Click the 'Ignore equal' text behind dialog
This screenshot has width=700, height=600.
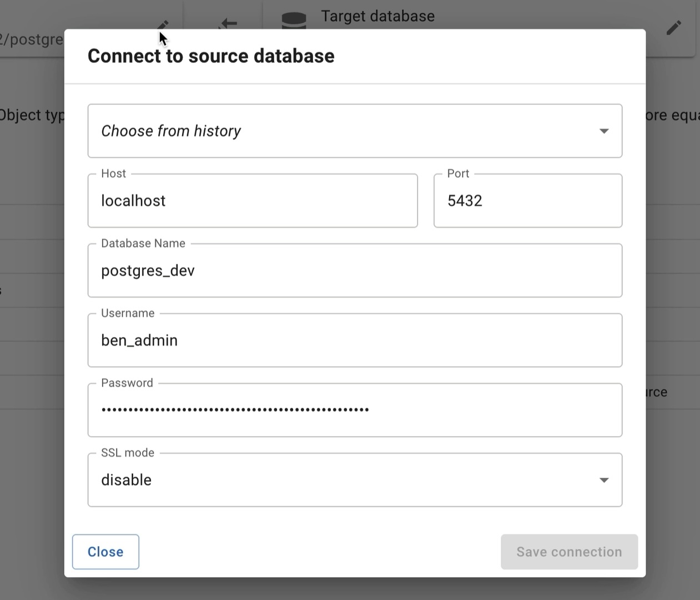click(x=672, y=115)
